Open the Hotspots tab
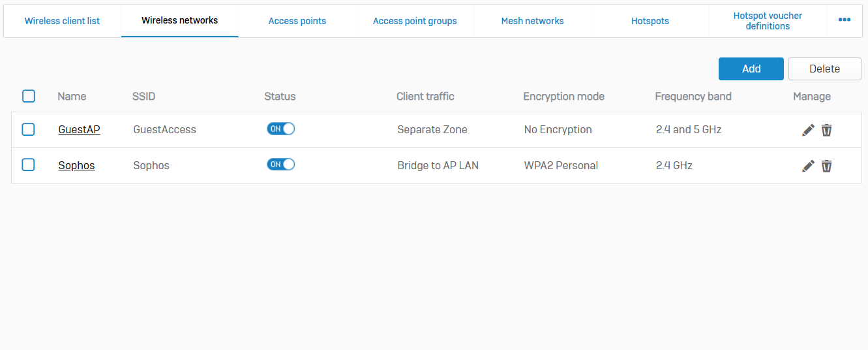This screenshot has height=350, width=868. coord(650,21)
